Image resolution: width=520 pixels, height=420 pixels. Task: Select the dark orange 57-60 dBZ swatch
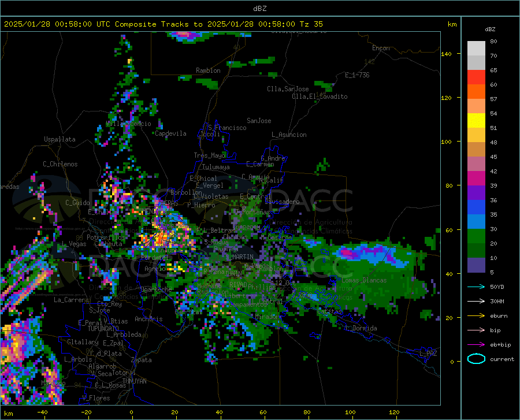(x=476, y=91)
